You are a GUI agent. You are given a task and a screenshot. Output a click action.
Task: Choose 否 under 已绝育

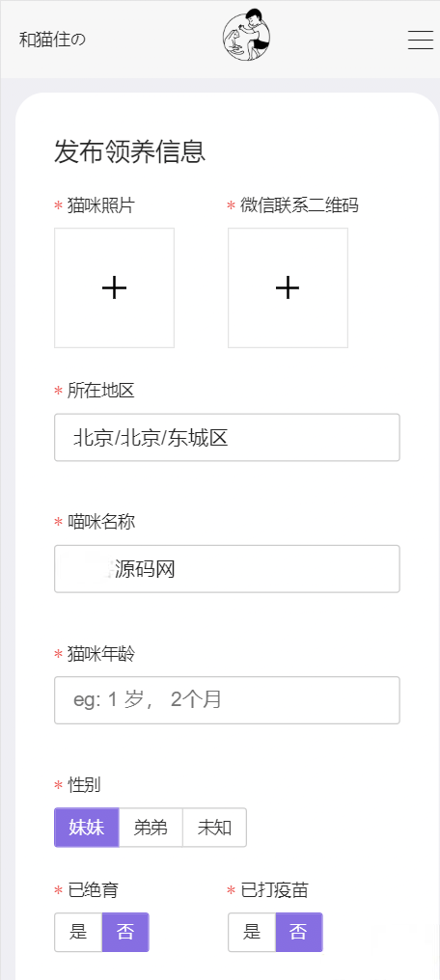[x=125, y=933]
